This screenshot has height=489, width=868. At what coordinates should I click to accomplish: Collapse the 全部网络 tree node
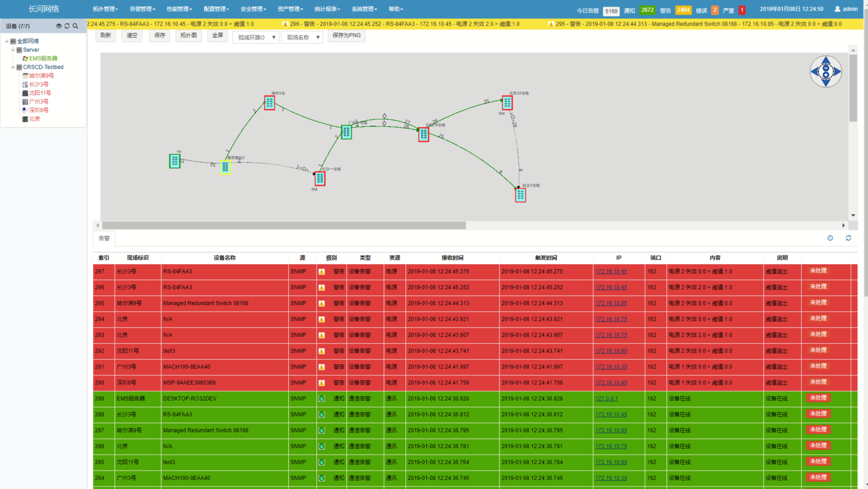coord(7,41)
